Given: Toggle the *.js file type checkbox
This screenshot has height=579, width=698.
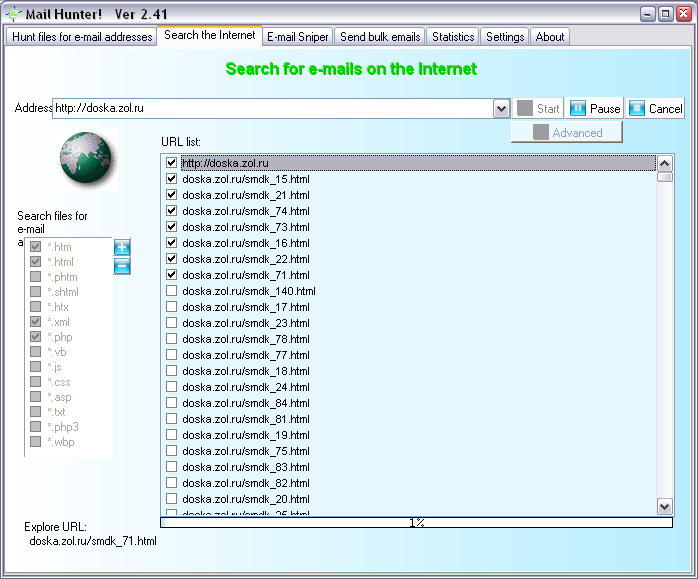Looking at the screenshot, I should click(36, 366).
